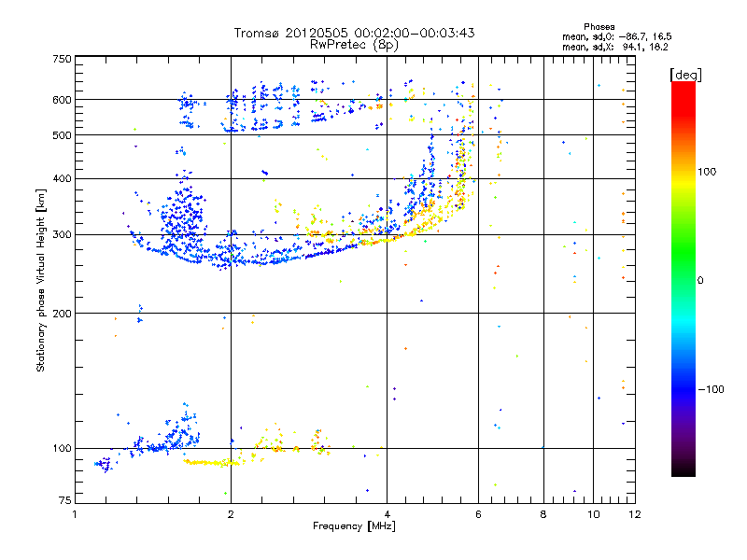Viewport: 747px width, 560px height.
Task: Click the x-axis label '6'
Action: click(478, 514)
